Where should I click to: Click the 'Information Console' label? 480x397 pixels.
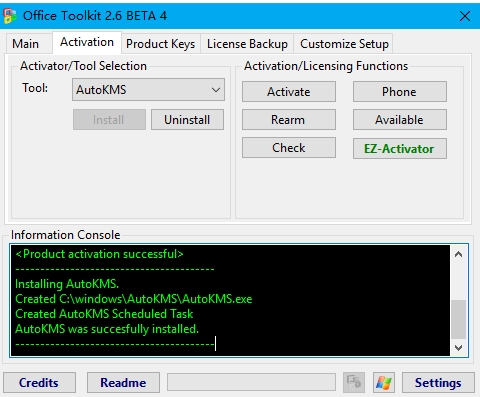[x=65, y=235]
